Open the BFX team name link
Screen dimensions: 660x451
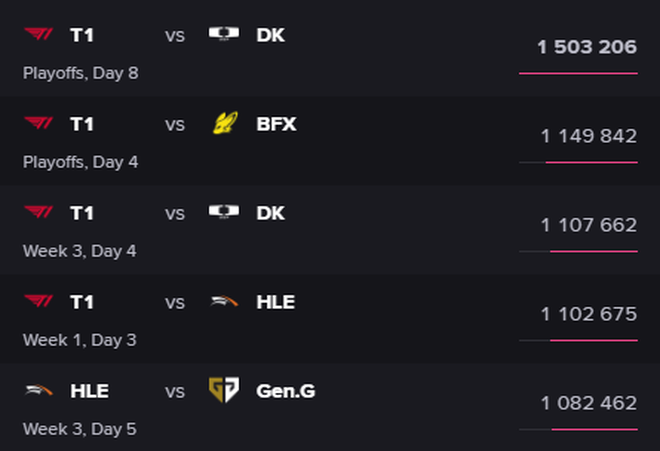276,124
